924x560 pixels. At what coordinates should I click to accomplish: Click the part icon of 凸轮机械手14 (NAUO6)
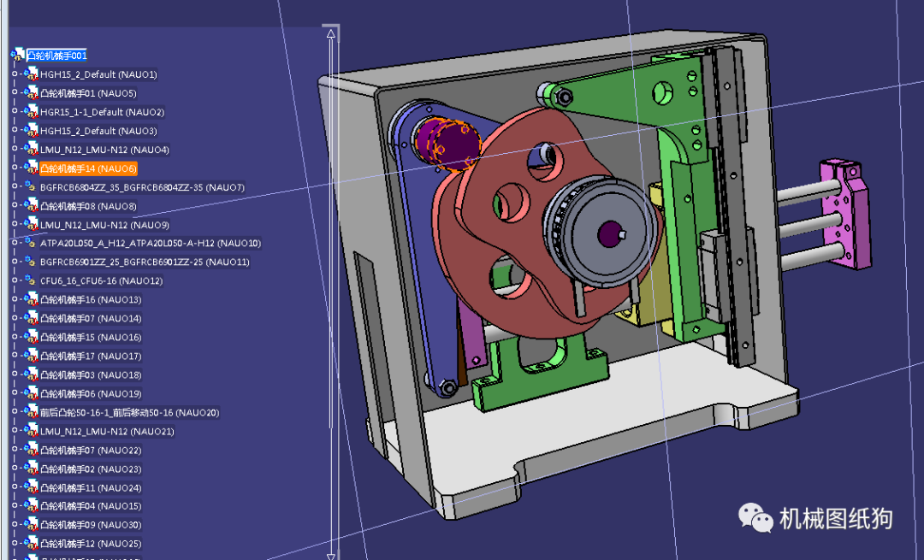click(32, 168)
